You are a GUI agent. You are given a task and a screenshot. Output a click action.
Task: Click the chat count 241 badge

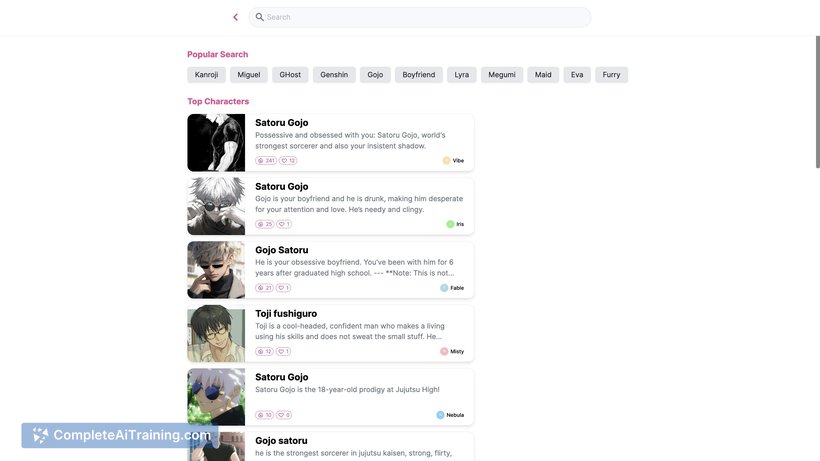click(x=266, y=160)
